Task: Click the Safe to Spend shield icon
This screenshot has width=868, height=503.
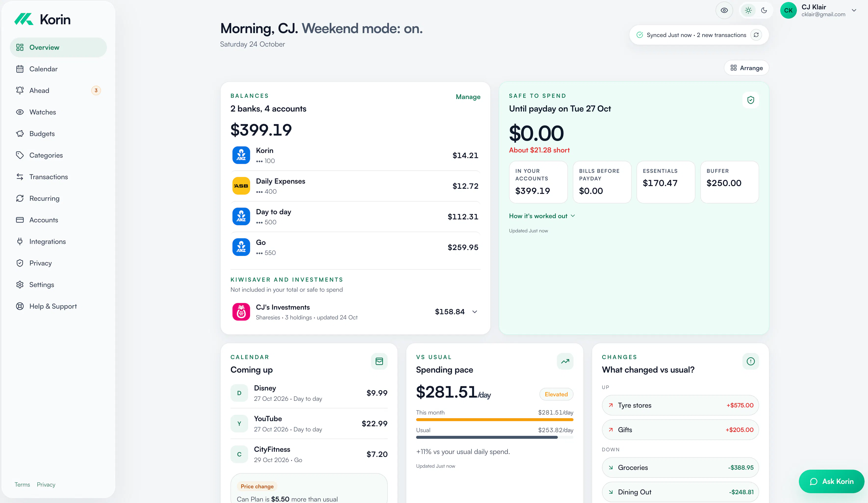Action: point(751,100)
